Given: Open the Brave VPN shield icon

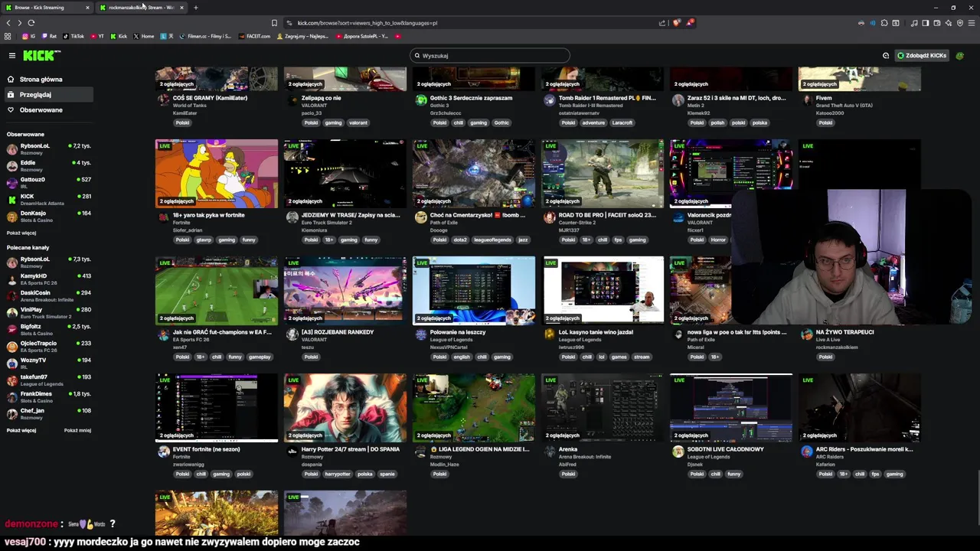Looking at the screenshot, I should tap(959, 23).
